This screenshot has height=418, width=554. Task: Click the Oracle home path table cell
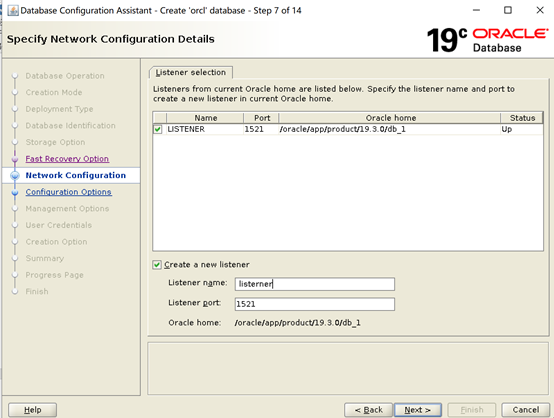click(x=390, y=129)
